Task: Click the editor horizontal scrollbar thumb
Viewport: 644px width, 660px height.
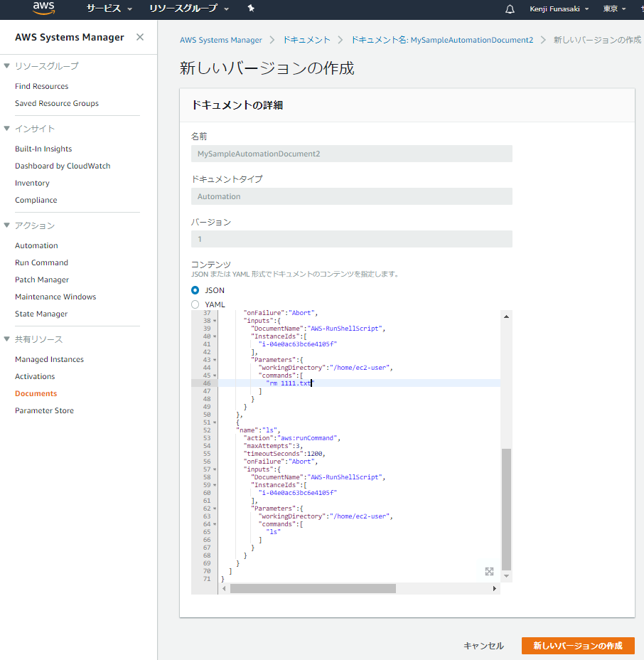Action: [x=313, y=588]
